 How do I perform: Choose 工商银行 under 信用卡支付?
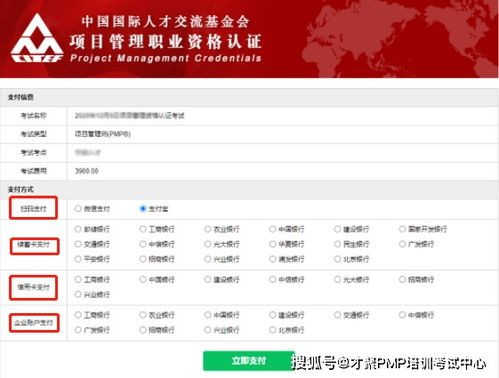tap(78, 279)
